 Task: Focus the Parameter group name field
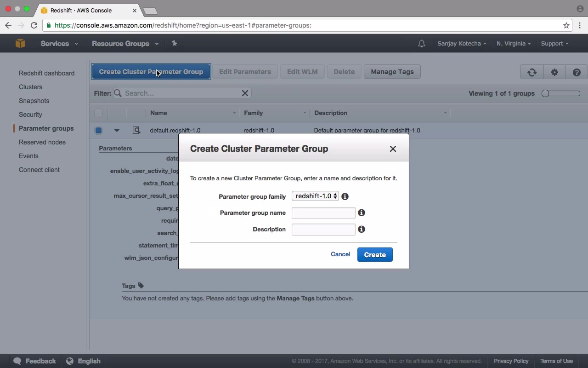[323, 213]
